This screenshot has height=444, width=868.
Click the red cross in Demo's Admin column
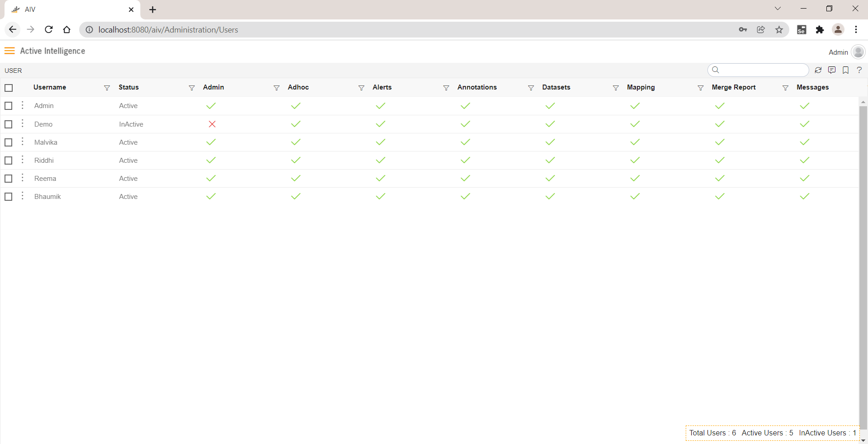click(x=212, y=124)
